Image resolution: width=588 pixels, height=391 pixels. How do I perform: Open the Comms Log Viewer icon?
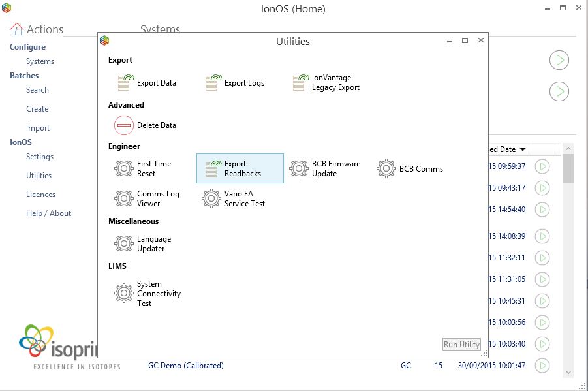pos(124,198)
